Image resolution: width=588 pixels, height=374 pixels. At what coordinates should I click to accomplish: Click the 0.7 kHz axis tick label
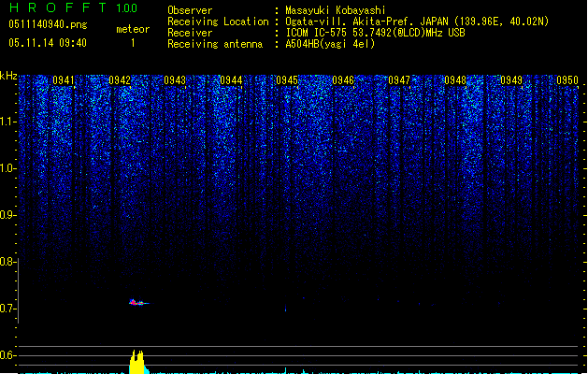pyautogui.click(x=7, y=309)
